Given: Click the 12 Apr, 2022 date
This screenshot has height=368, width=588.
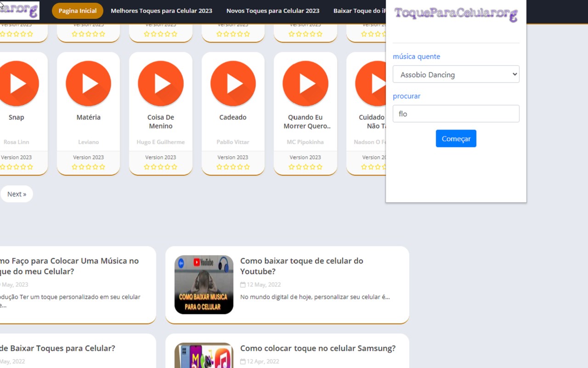Looking at the screenshot, I should tap(260, 362).
